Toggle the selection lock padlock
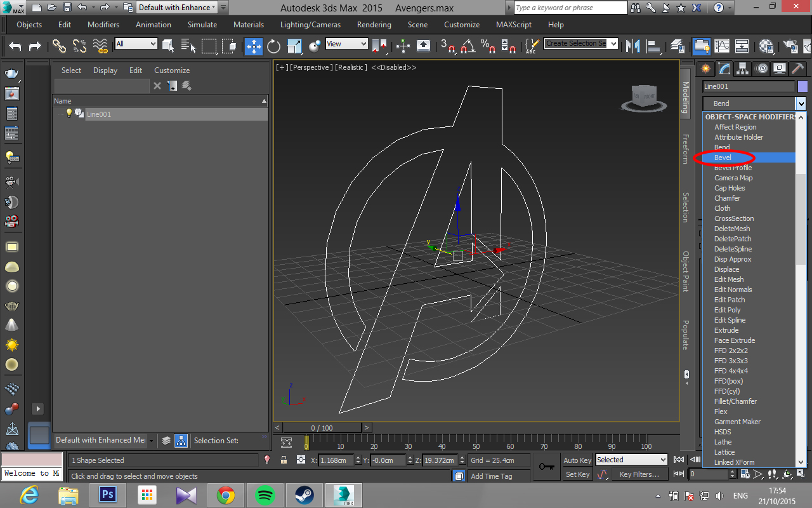 tap(284, 460)
